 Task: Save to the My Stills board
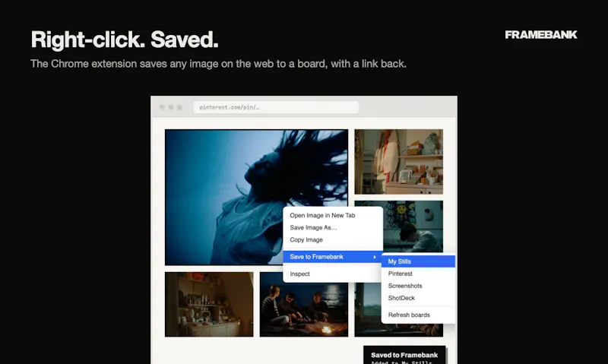418,261
